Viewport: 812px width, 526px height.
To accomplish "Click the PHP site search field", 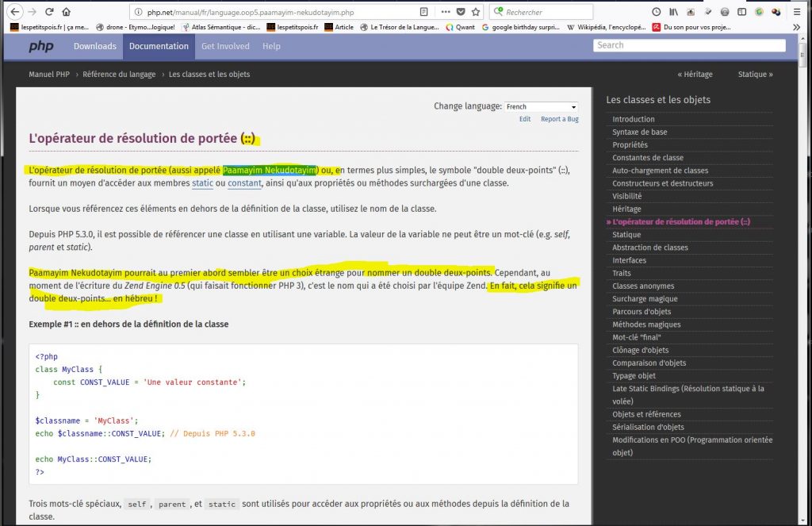I will [689, 45].
